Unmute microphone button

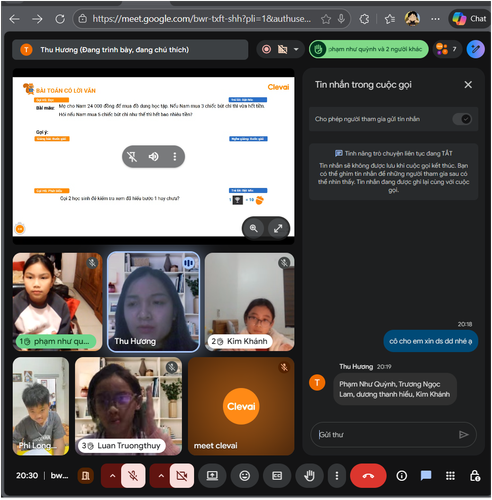tap(133, 476)
